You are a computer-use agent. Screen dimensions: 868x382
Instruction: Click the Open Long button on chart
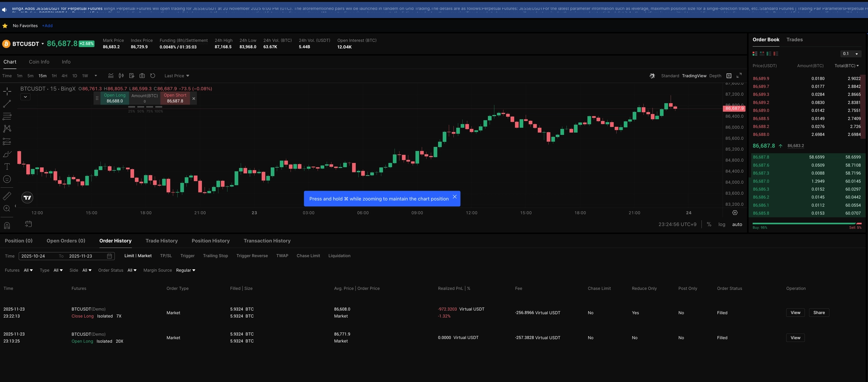[115, 98]
